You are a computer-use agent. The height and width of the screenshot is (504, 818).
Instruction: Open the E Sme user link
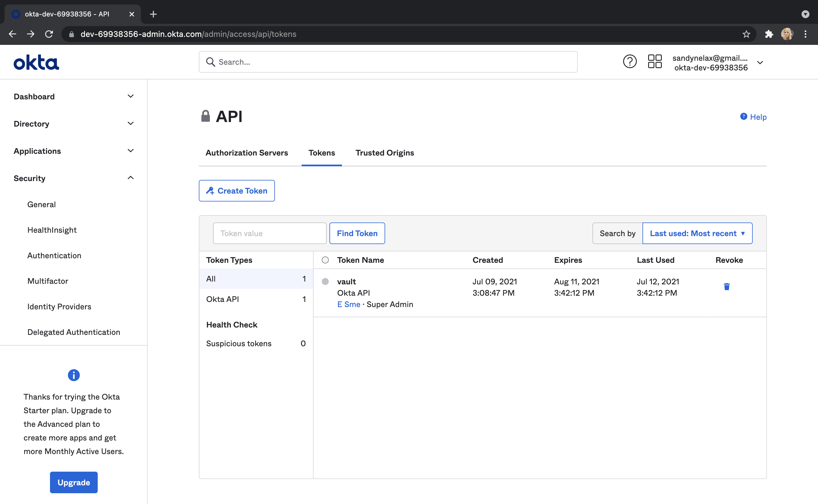coord(349,304)
